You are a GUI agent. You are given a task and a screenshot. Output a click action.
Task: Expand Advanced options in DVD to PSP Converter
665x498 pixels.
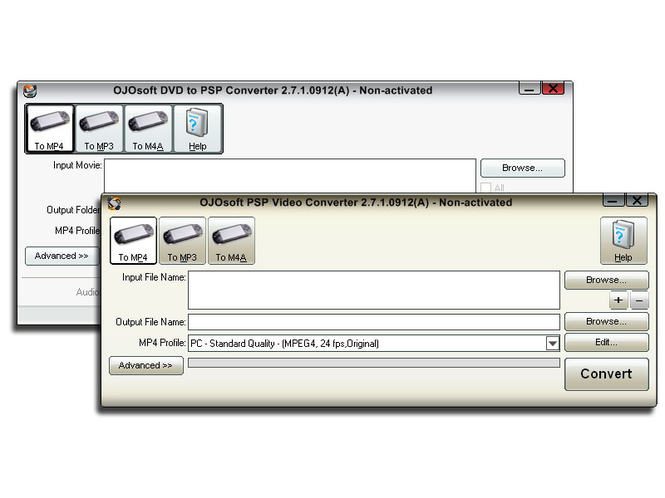62,256
